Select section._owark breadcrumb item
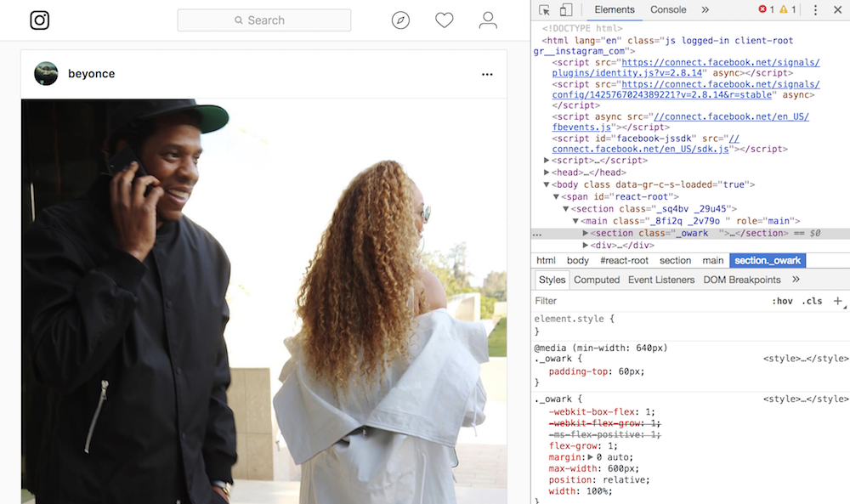This screenshot has width=850, height=504. 768,261
